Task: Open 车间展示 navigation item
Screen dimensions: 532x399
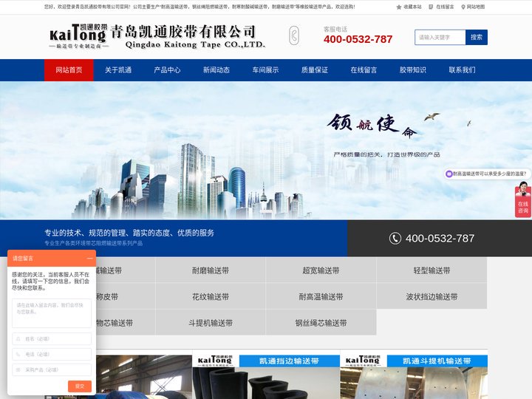Action: pyautogui.click(x=265, y=70)
